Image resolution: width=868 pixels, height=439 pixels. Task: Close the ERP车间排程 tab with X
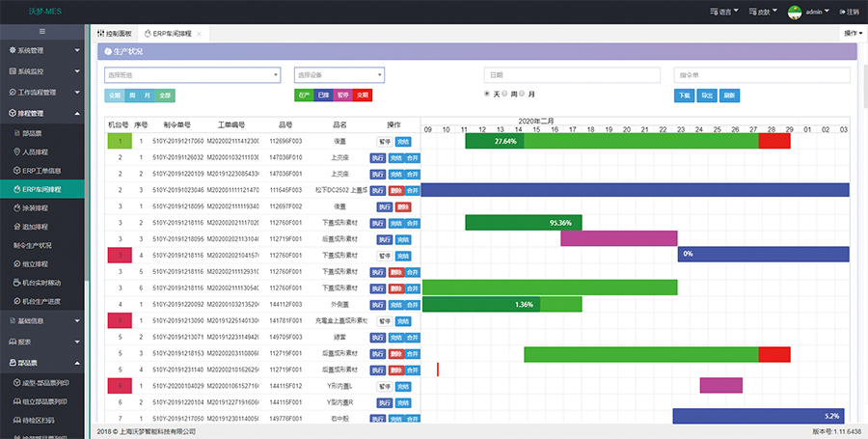click(x=200, y=33)
